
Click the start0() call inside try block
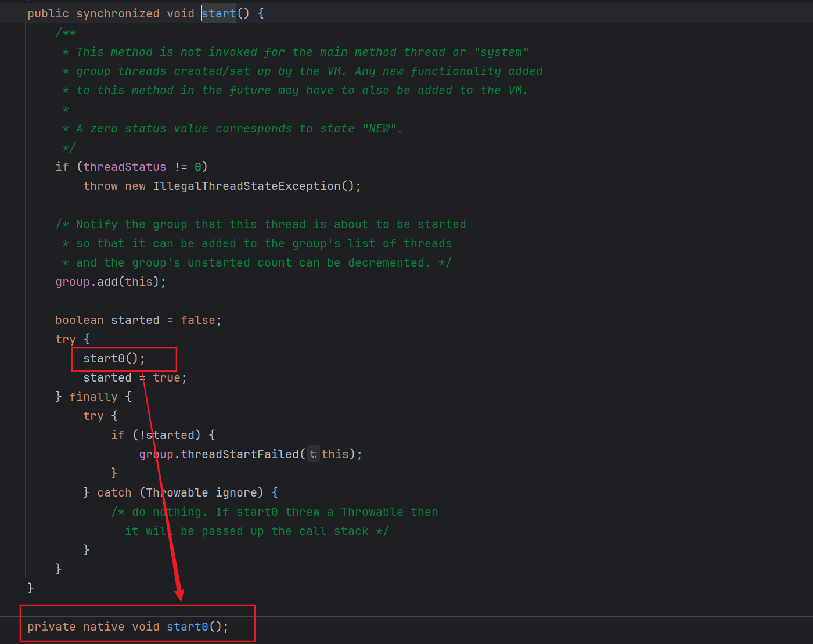(113, 358)
